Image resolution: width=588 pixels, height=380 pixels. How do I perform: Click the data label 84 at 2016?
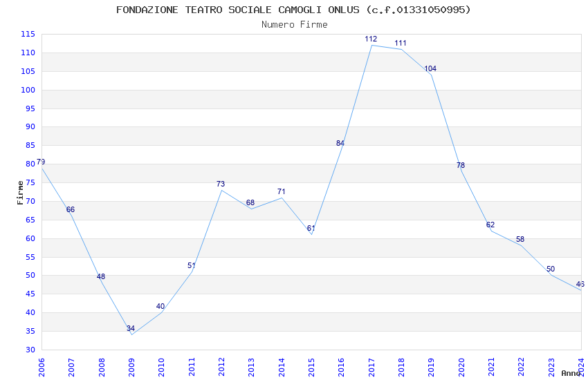(340, 143)
